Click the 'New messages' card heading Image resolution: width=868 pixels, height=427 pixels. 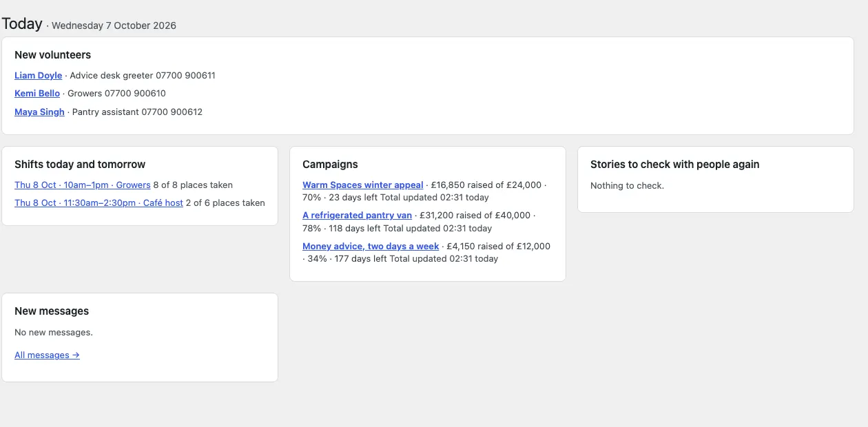[x=52, y=311]
